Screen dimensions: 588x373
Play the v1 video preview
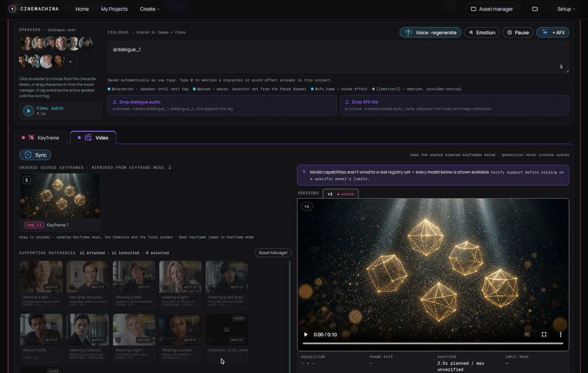pos(306,335)
